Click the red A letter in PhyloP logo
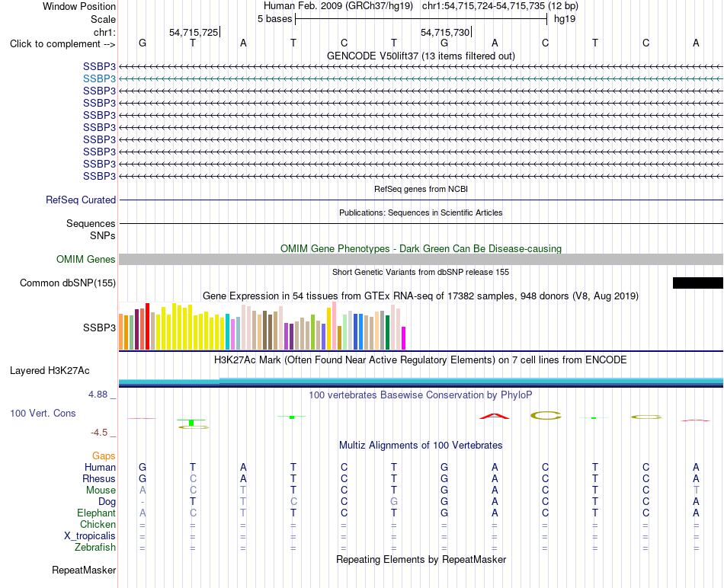 click(495, 417)
